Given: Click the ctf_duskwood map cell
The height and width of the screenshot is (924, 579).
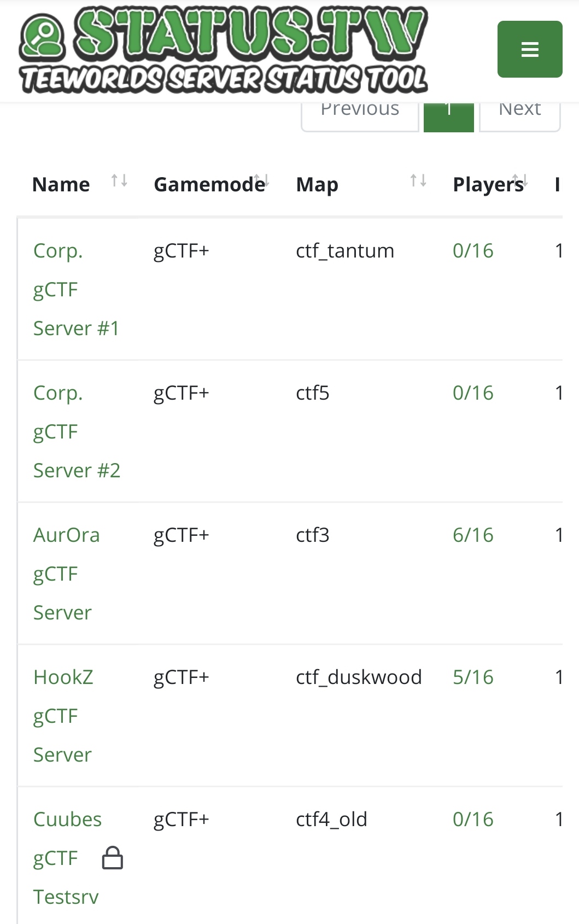Looking at the screenshot, I should click(359, 677).
